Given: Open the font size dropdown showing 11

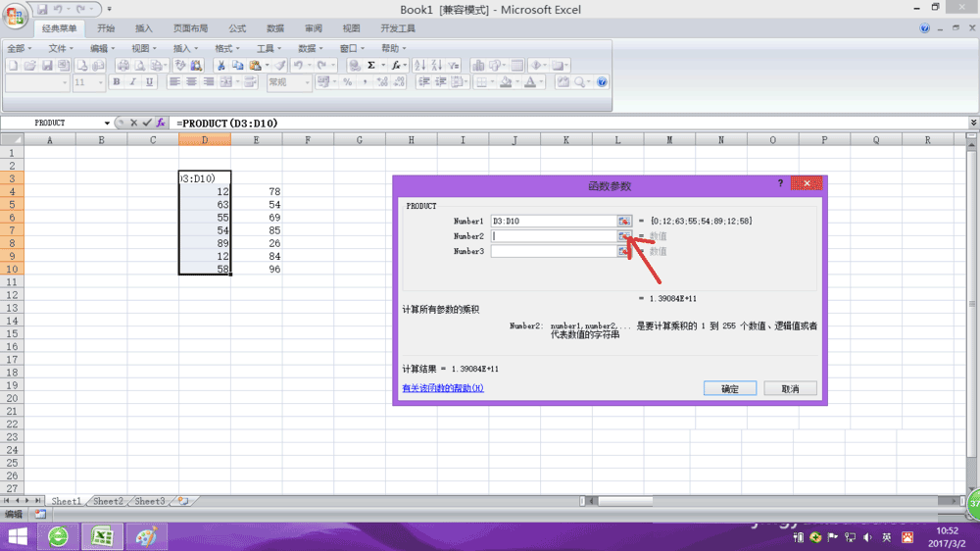Looking at the screenshot, I should click(100, 82).
